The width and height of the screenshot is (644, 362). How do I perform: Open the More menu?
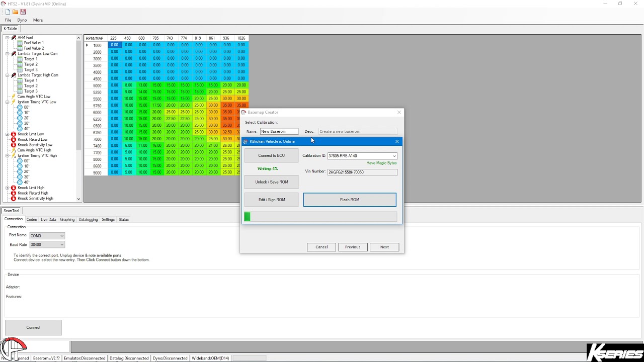(38, 20)
